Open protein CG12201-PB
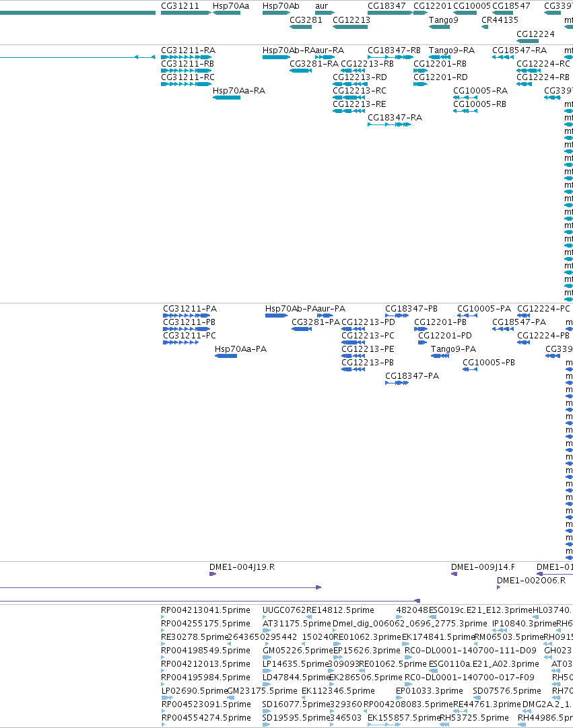 [440, 322]
